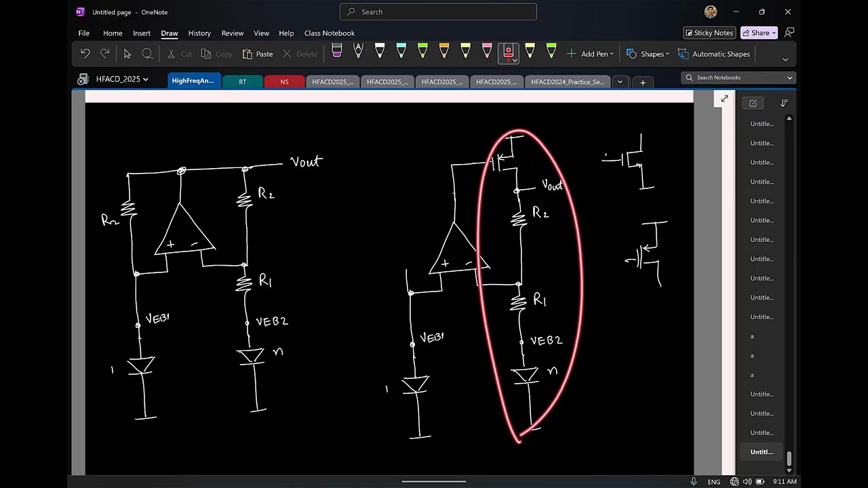Viewport: 868px width, 488px height.
Task: Open the Shapes dropdown
Action: click(x=648, y=54)
